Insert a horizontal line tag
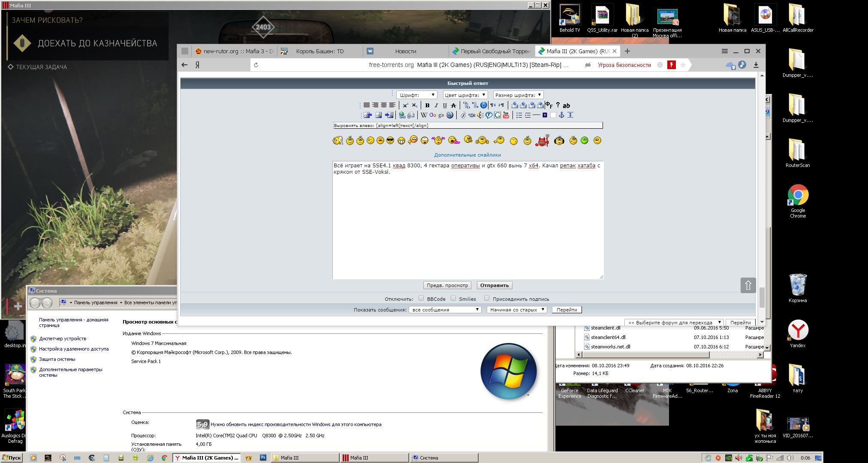Image resolution: width=868 pixels, height=463 pixels. click(x=536, y=115)
